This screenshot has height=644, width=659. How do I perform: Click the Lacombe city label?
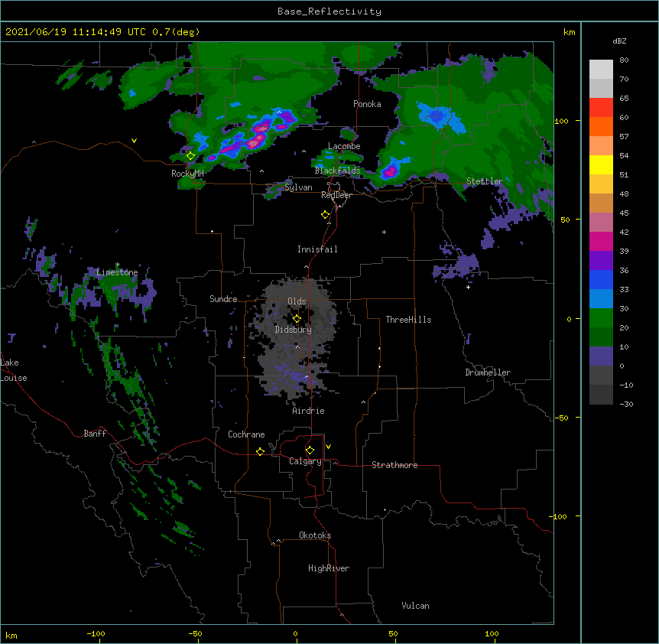pyautogui.click(x=344, y=146)
